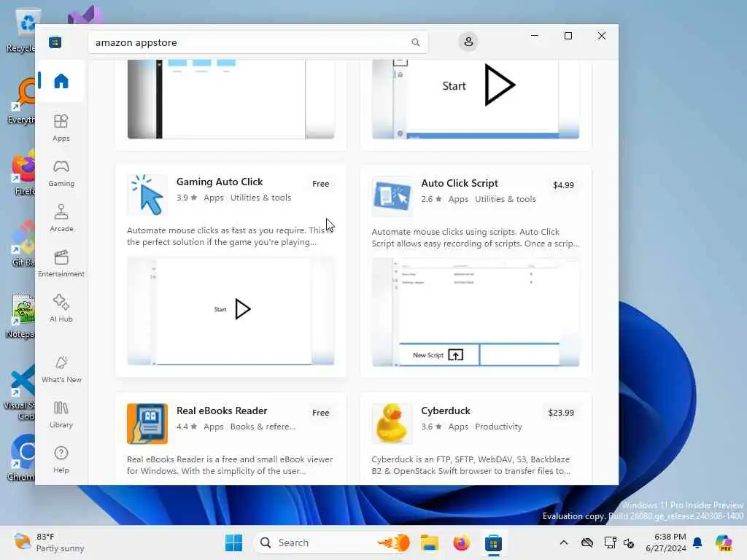This screenshot has width=747, height=560.
Task: Open the weather widget showing 83°F
Action: (x=49, y=542)
